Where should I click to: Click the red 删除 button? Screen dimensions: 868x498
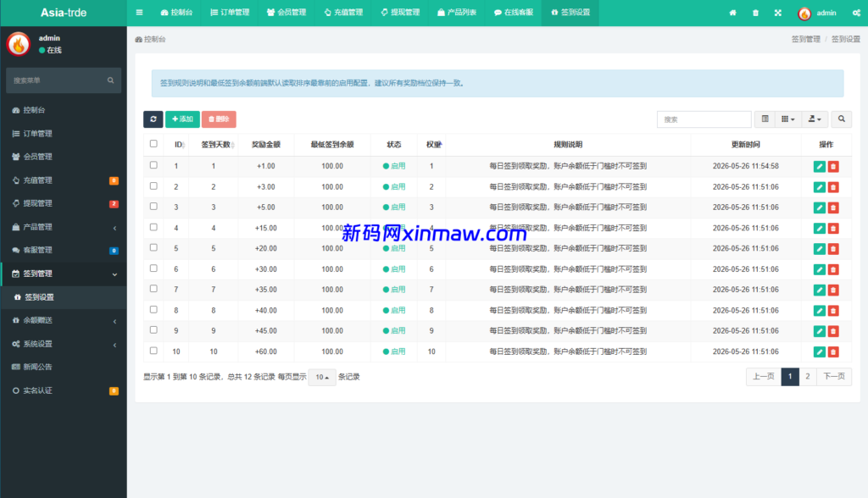pos(219,119)
